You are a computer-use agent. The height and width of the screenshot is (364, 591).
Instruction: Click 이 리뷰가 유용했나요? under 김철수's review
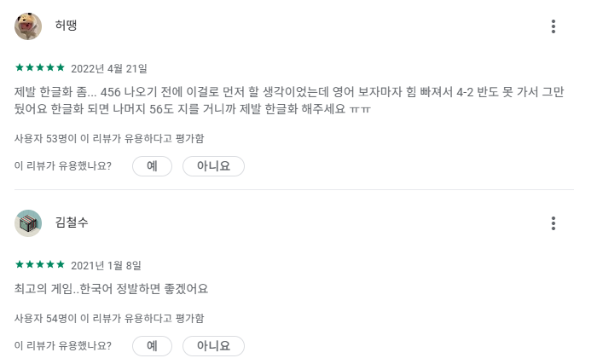point(63,345)
